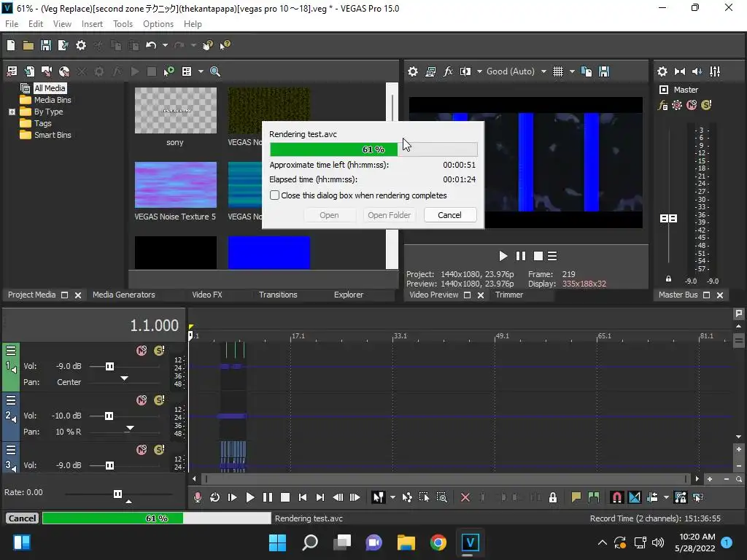Adjust the playback Rate slider
The width and height of the screenshot is (747, 560).
(117, 494)
